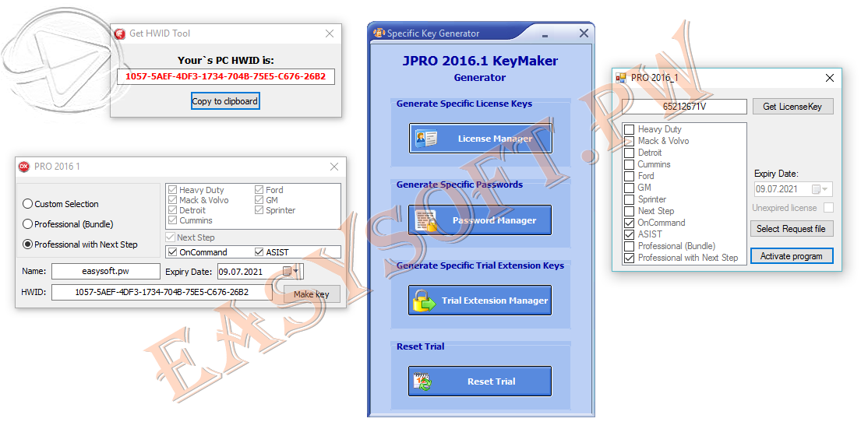Image resolution: width=868 pixels, height=443 pixels.
Task: Click the HWID input field in the PRO 2016 1 window
Action: [x=161, y=292]
